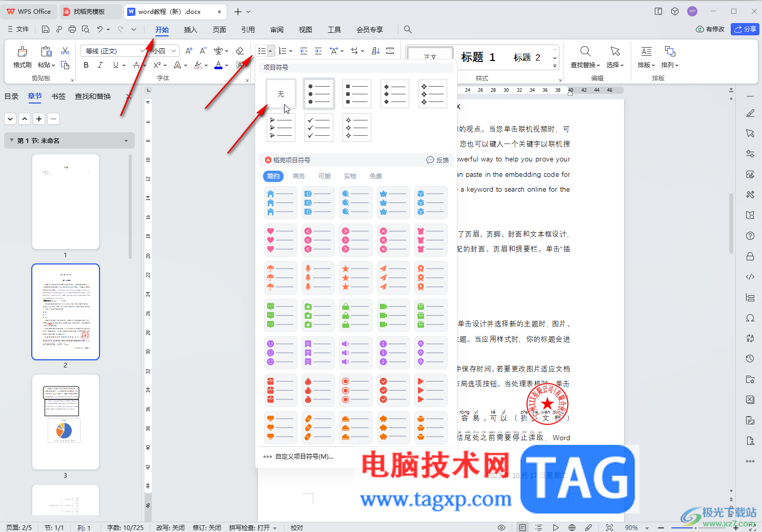The height and width of the screenshot is (532, 762).
Task: Expand the numbered list dropdown arrow
Action: coord(291,51)
